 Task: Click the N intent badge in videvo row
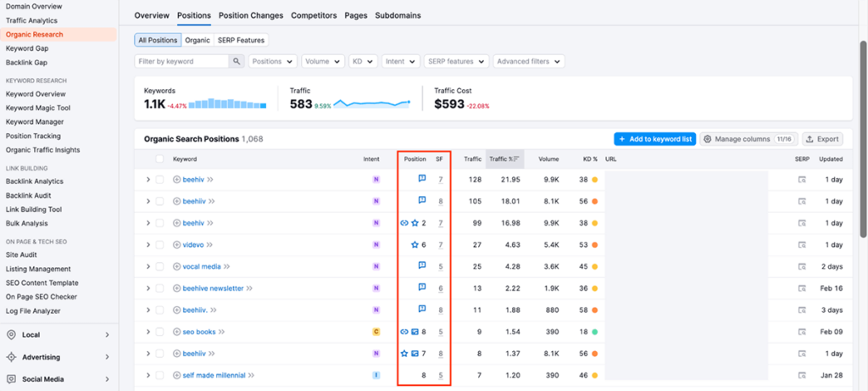(x=376, y=245)
